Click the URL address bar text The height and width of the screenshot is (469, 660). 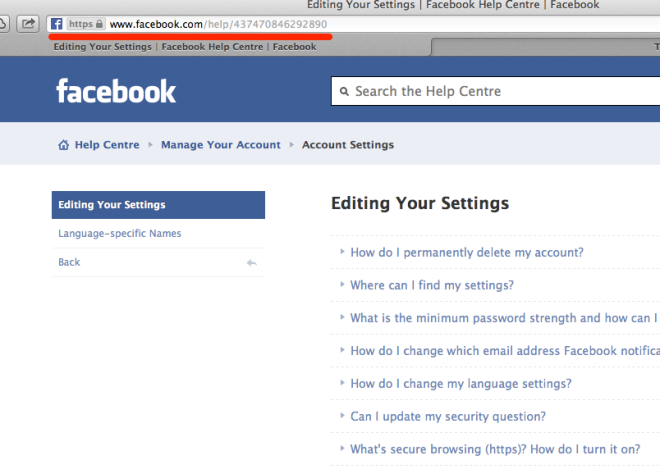click(218, 24)
